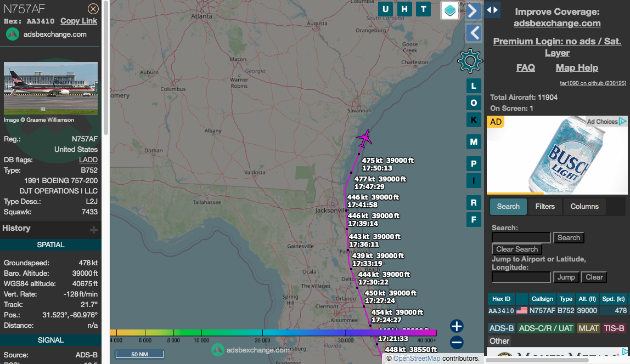Screen dimensions: 630x364
Task: Toggle the ADS-B source filter
Action: (x=502, y=328)
